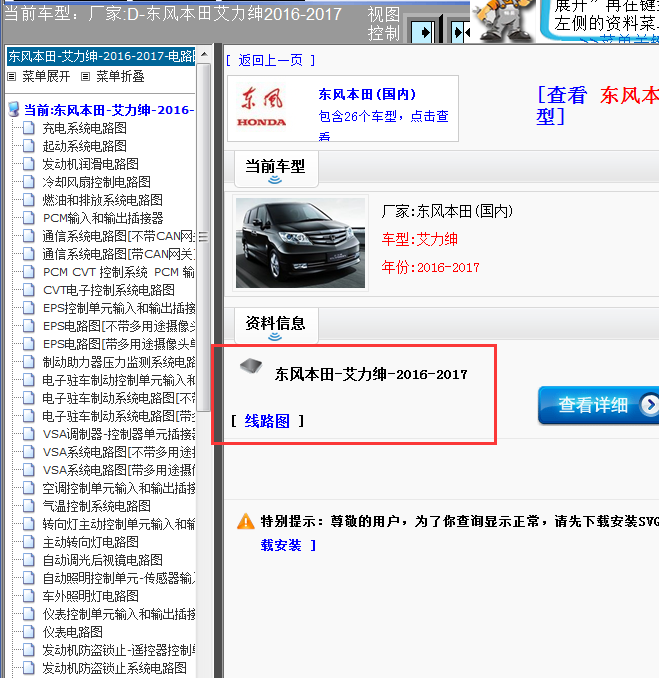Click the right-arrow view control icon
The width and height of the screenshot is (659, 678).
[x=423, y=32]
